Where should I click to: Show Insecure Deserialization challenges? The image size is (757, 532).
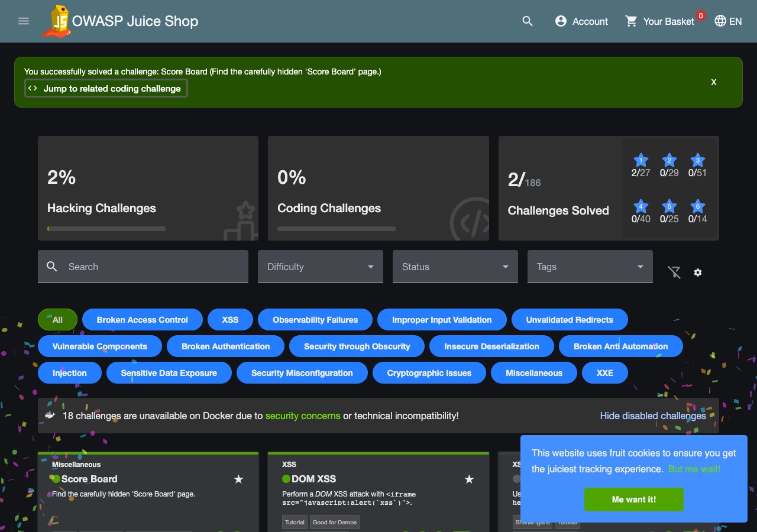(491, 346)
